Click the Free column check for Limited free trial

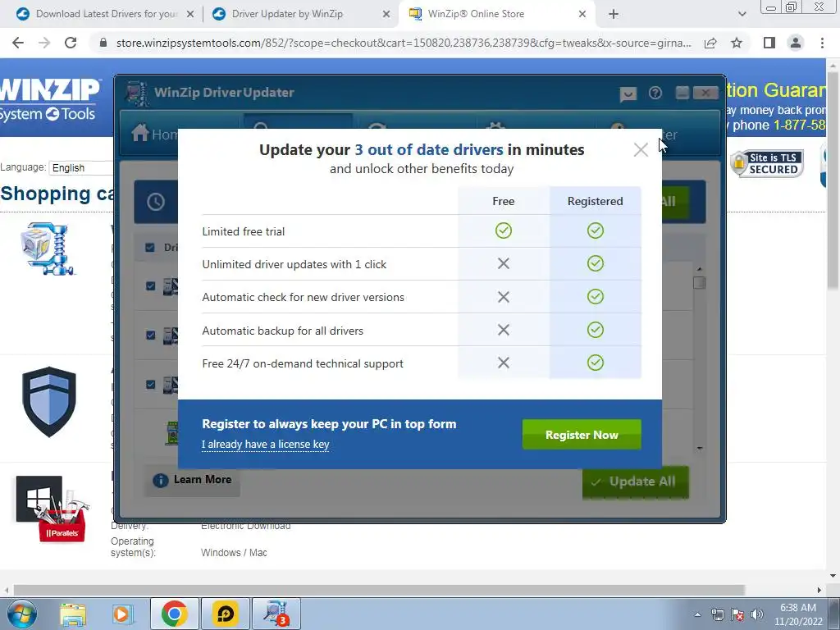point(503,231)
